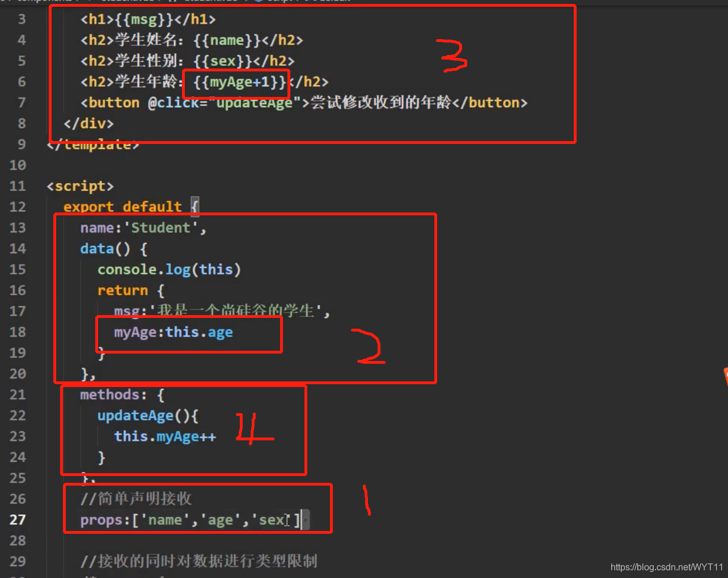Click the 'export default' statement
728x578 pixels.
(x=122, y=207)
